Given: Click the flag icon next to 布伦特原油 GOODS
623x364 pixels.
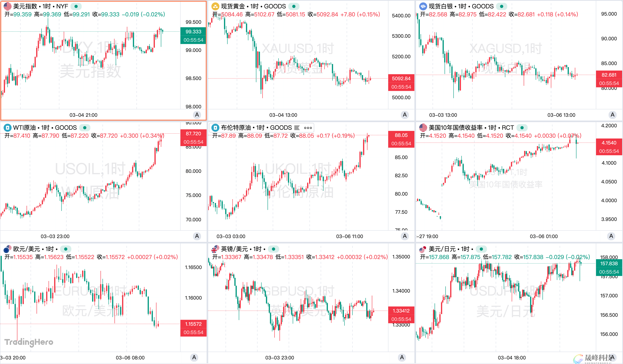Looking at the screenshot, I should pos(297,128).
